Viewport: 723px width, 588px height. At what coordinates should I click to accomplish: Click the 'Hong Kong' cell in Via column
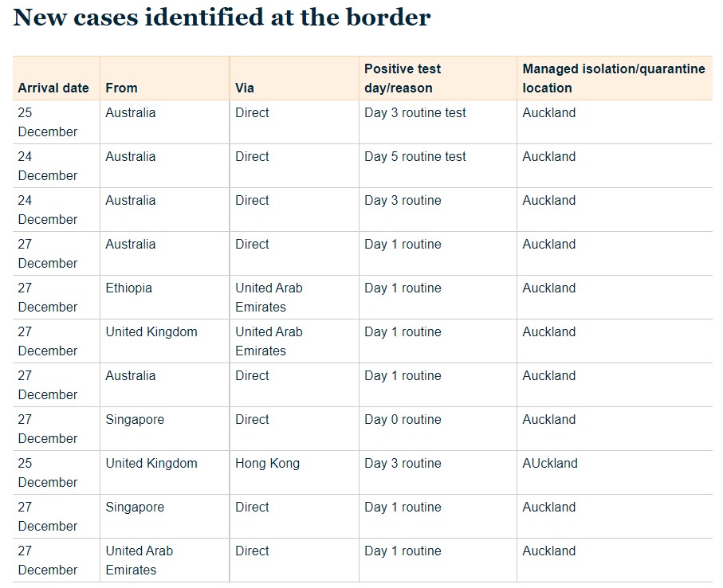pos(267,464)
